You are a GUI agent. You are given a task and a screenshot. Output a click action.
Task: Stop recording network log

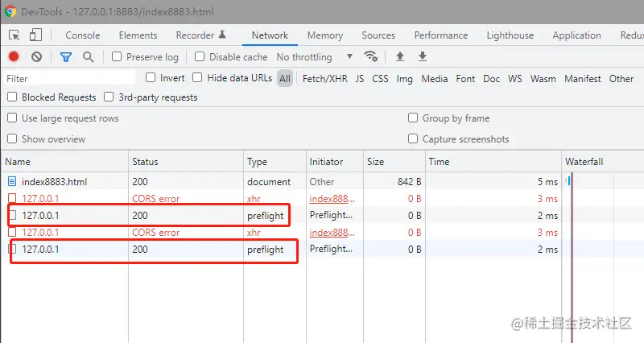(14, 57)
